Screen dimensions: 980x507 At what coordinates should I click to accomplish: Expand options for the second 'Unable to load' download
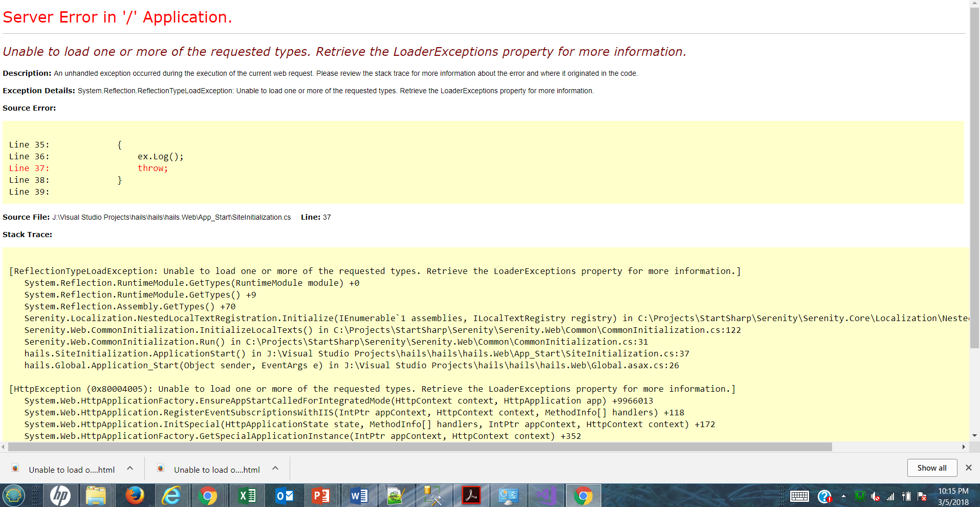tap(275, 468)
